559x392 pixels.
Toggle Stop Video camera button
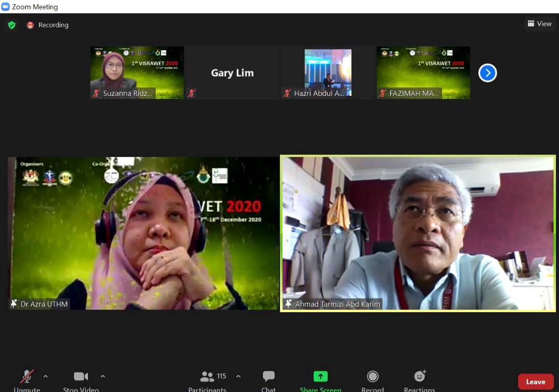coord(81,377)
